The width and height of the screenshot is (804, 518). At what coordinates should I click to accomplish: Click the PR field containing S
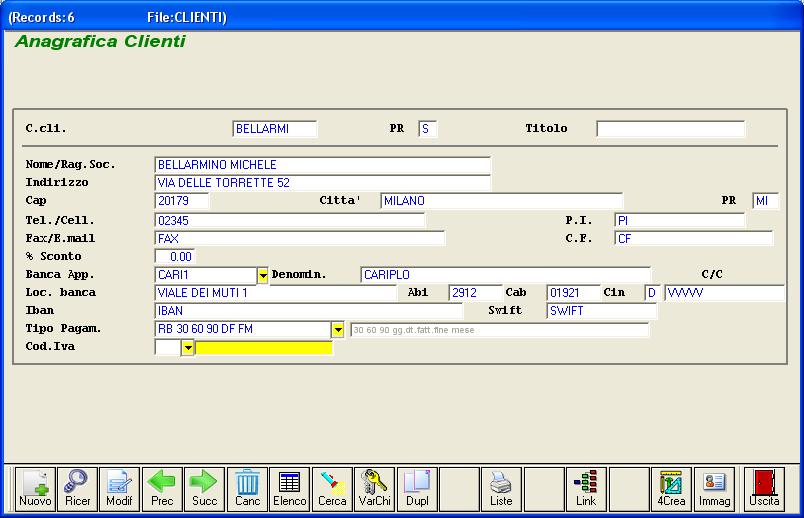(428, 129)
